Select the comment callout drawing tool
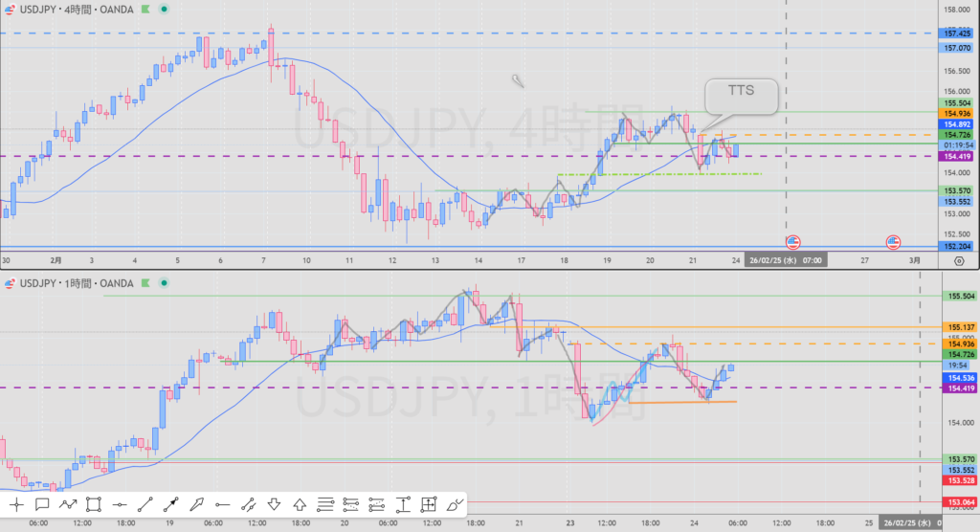This screenshot has height=532, width=980. click(x=42, y=503)
